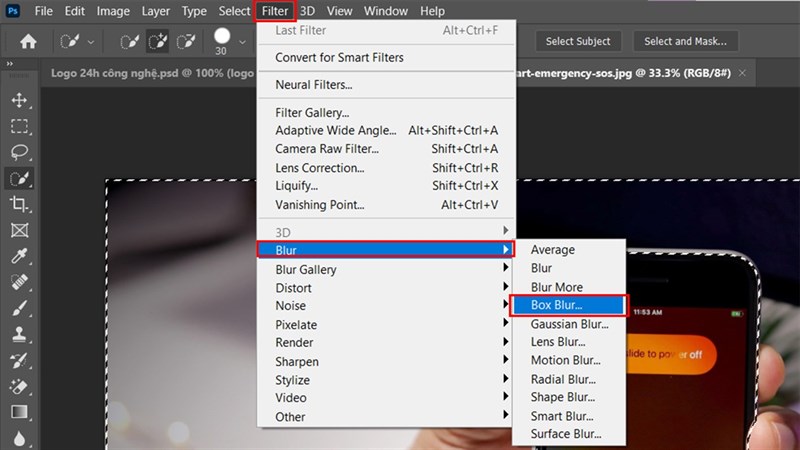The image size is (800, 450).
Task: Expand the Sharpen submenu
Action: tap(387, 362)
